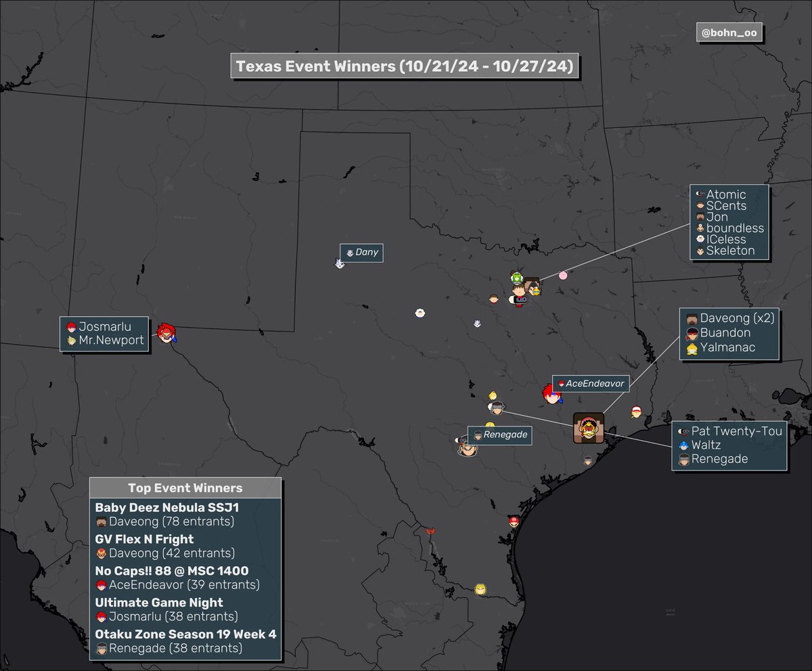Click the white wolf icon in central Texas
The height and width of the screenshot is (671, 812).
478,324
